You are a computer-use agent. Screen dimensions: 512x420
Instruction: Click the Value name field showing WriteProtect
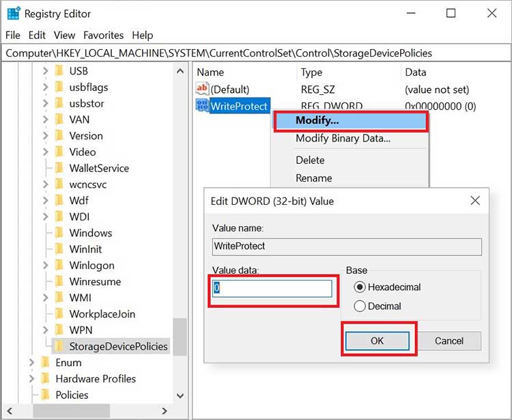coord(347,247)
